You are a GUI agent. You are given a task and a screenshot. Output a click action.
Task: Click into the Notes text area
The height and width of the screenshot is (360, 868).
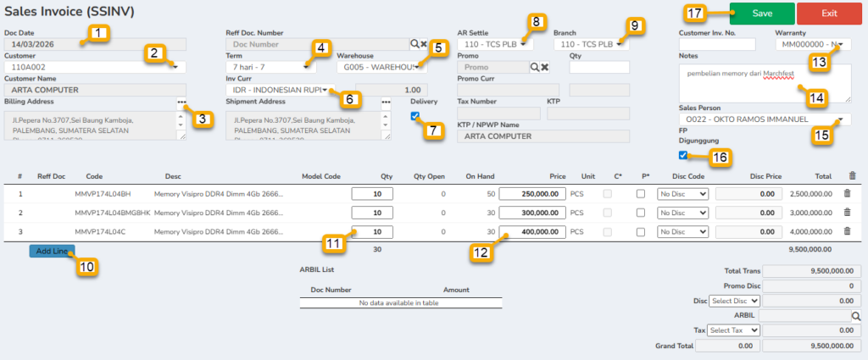click(765, 83)
